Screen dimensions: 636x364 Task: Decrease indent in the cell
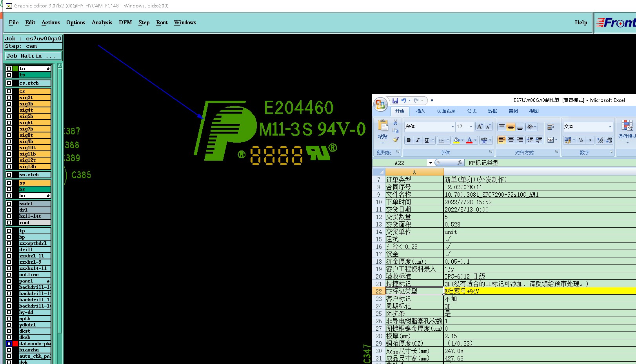pos(530,140)
